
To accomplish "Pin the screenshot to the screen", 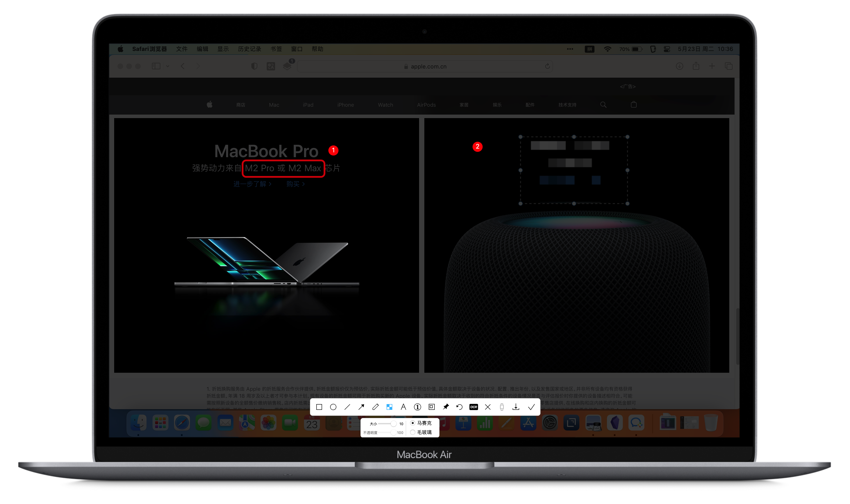I will tap(446, 407).
